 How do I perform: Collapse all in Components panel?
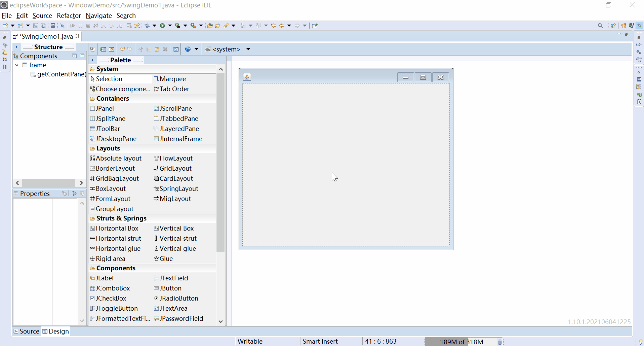(x=82, y=56)
